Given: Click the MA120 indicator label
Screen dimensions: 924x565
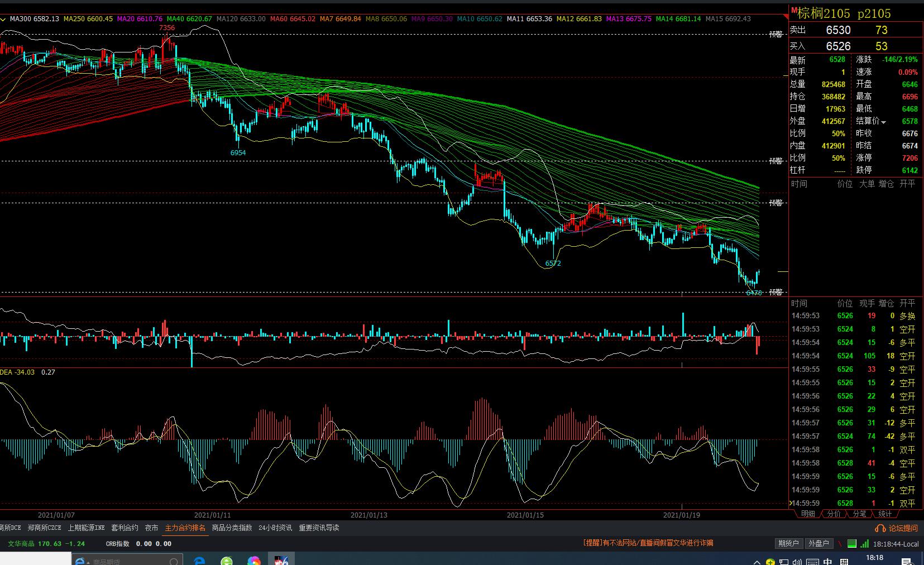Looking at the screenshot, I should tap(241, 19).
